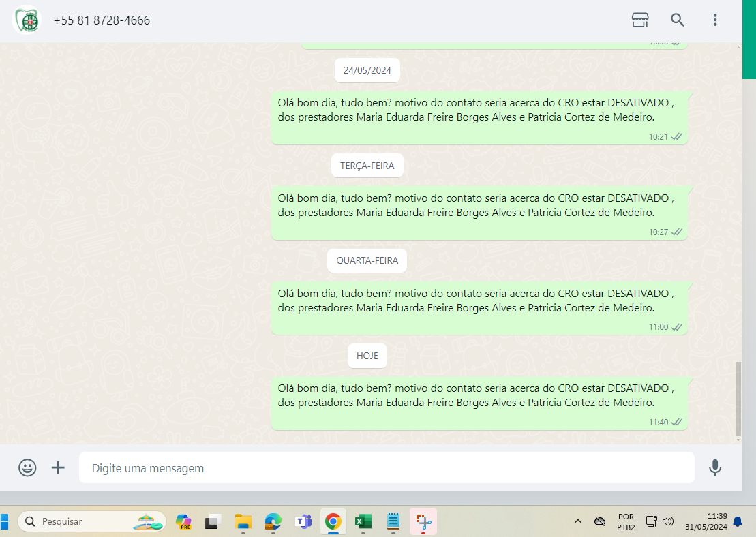Open Microsoft Edge from taskbar
Screen dimensions: 756x537
(x=273, y=521)
